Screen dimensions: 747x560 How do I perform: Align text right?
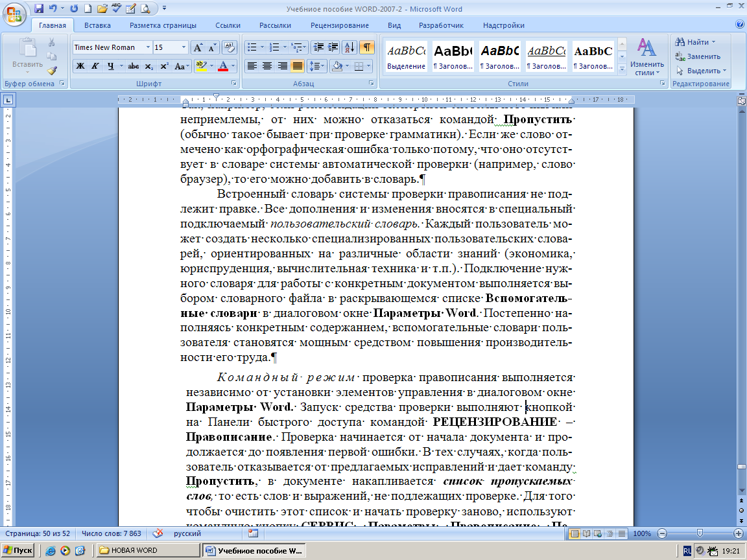click(x=283, y=66)
